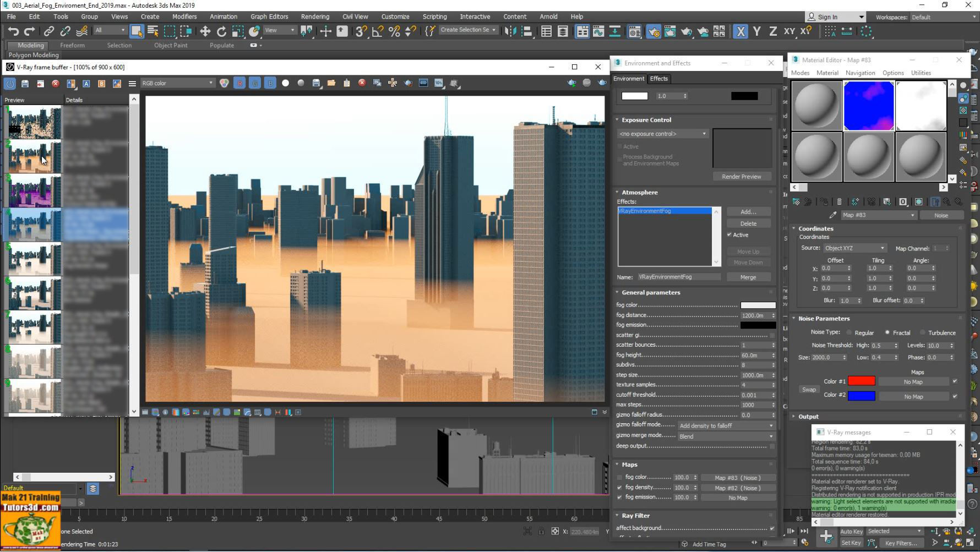Open the gizmo merge mode Blend dropdown

coord(726,436)
